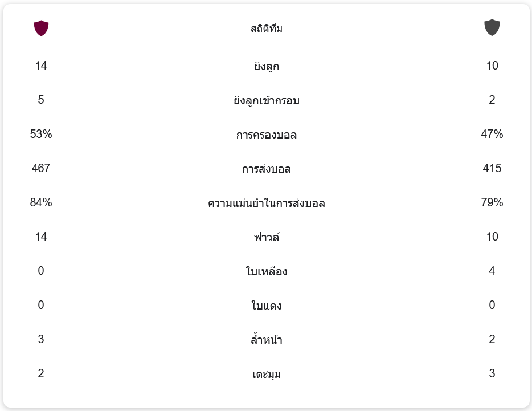Image resolution: width=532 pixels, height=411 pixels.
Task: Click the ความแม่นยำในการส่งบอล label
Action: pos(266,203)
